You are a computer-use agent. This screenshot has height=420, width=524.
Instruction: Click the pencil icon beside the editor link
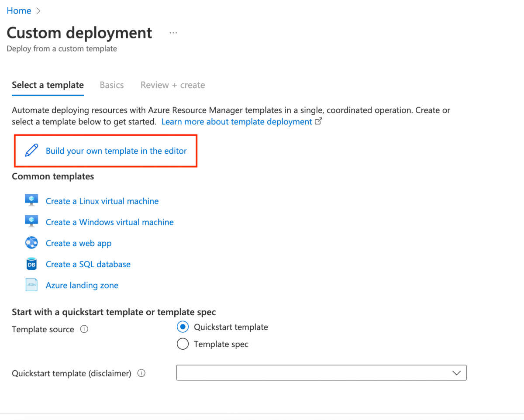tap(31, 150)
